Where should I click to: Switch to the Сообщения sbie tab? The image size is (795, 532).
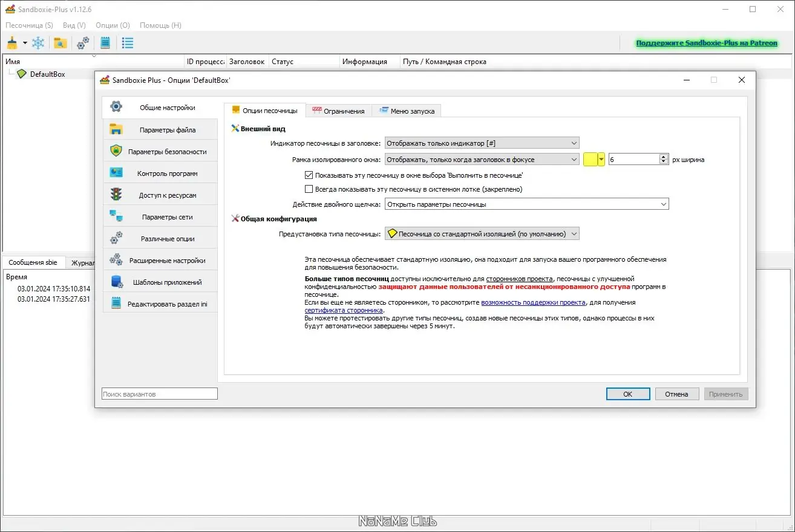(33, 263)
